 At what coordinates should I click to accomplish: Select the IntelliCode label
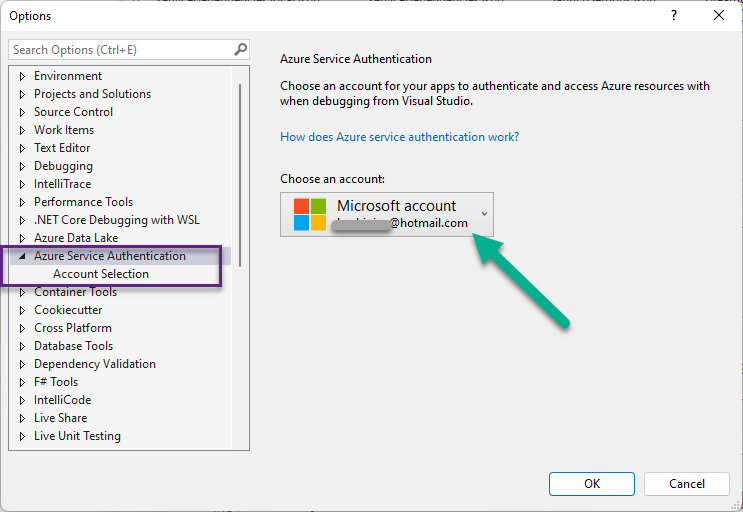(x=63, y=400)
